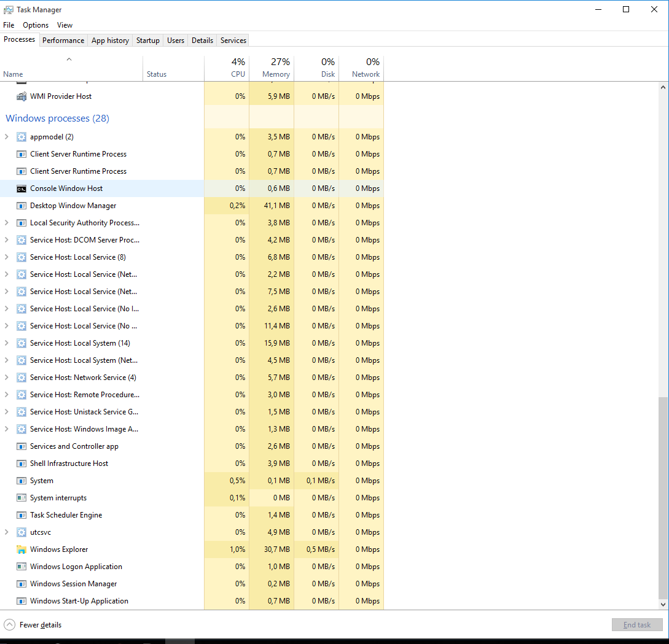Sort by the CPU column header
This screenshot has height=644, width=669.
(x=227, y=68)
